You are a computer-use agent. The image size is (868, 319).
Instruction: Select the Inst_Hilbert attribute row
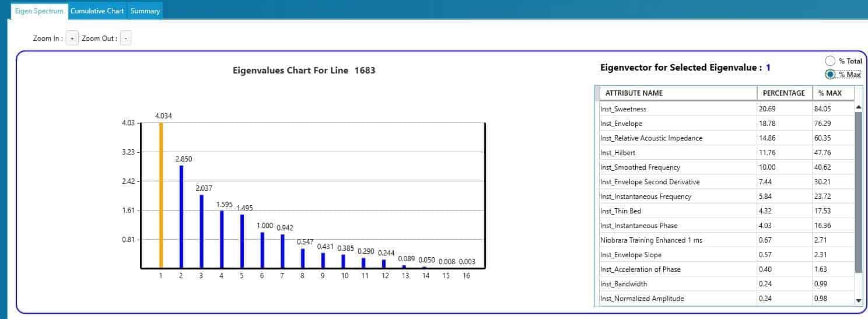[678, 153]
